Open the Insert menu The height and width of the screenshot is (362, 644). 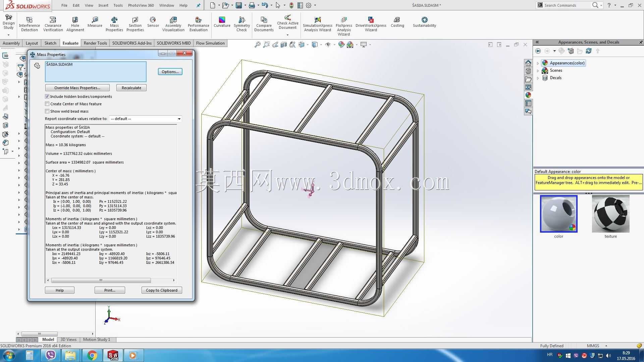pyautogui.click(x=103, y=5)
